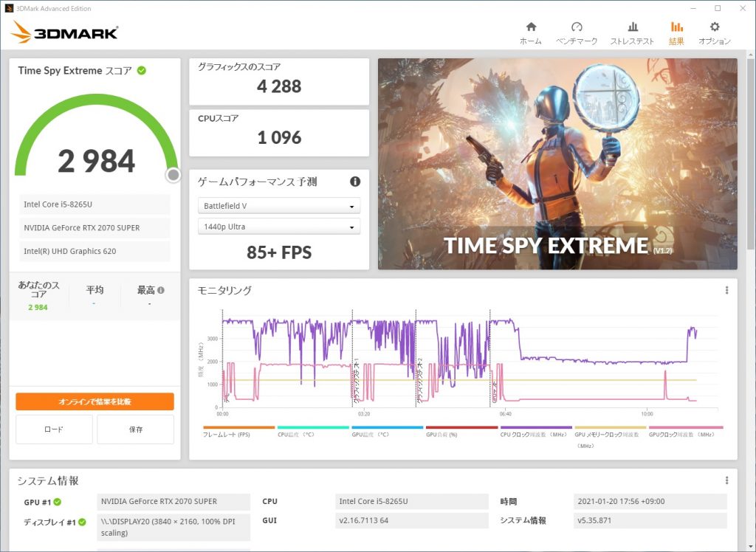Toggle the GPU温度 legend swatch
The height and width of the screenshot is (552, 756).
[x=387, y=427]
